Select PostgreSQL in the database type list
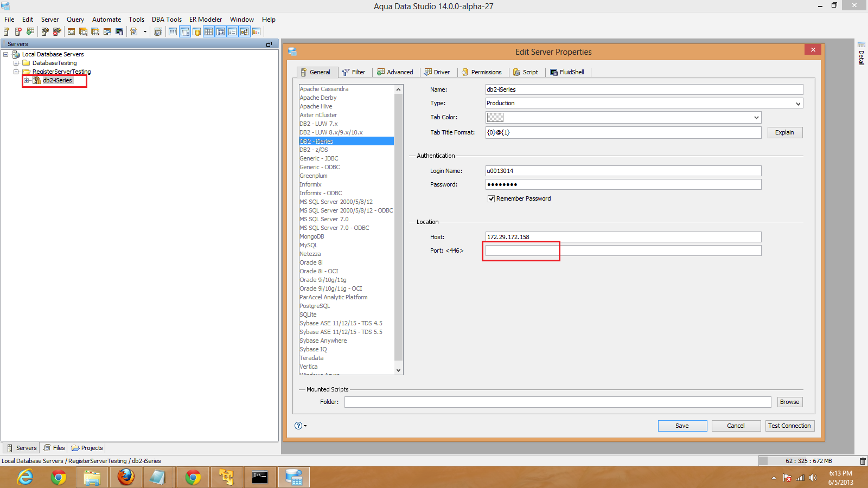868x488 pixels. [x=315, y=306]
